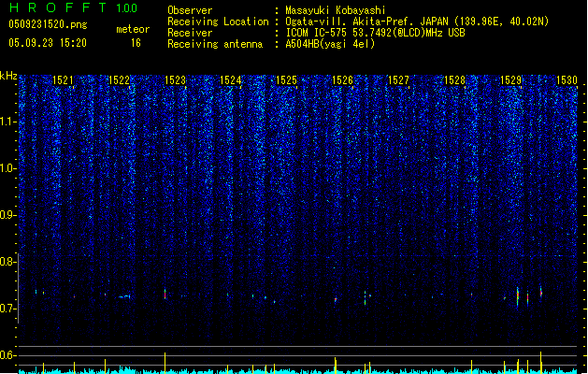Click the 1530 time marker
Viewport: 588px width, 374px height.
[567, 80]
